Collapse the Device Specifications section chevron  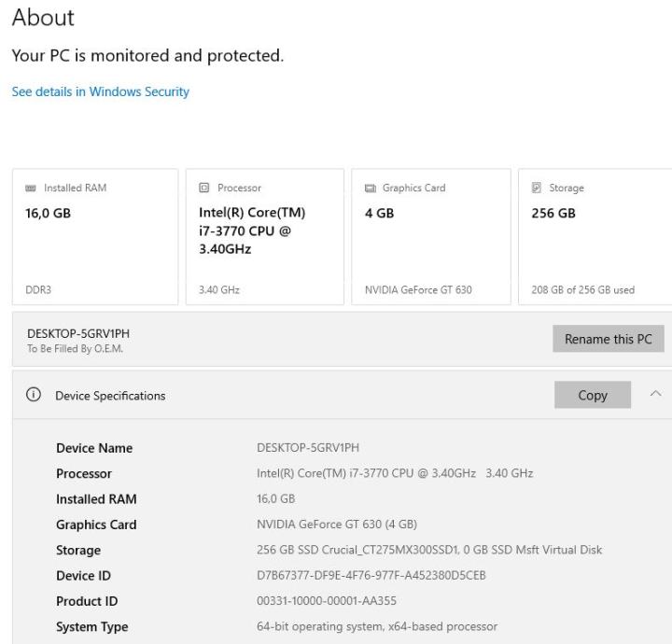tap(654, 395)
